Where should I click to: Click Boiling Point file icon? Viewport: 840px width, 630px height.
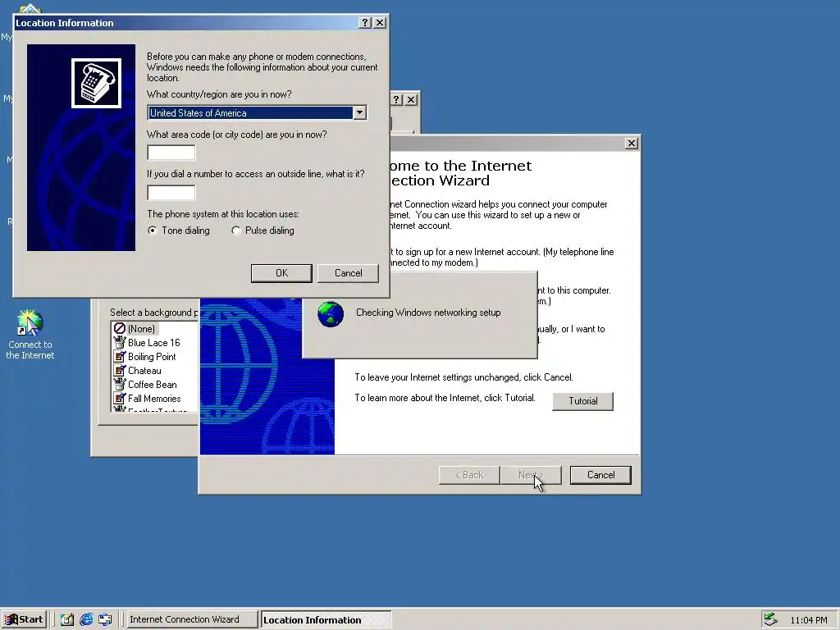pyautogui.click(x=120, y=356)
